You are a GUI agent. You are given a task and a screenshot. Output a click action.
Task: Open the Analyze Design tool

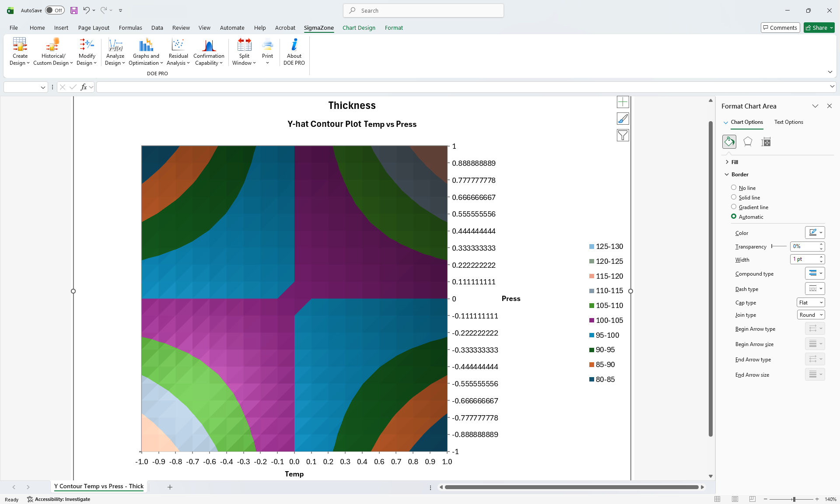115,51
